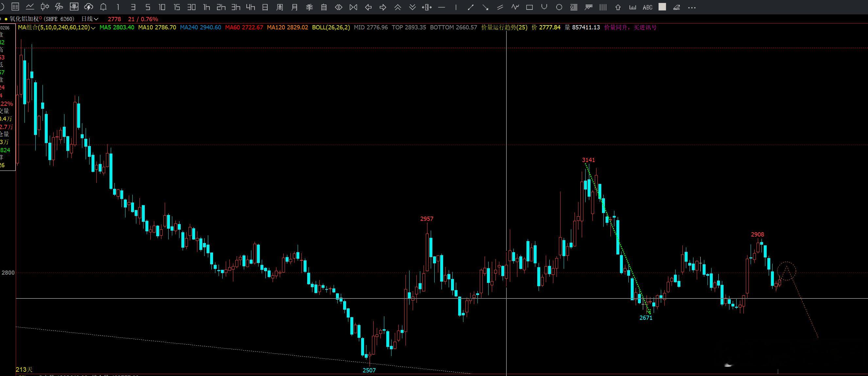Select the vertical line drawing tool
Image resolution: width=868 pixels, height=376 pixels.
(456, 7)
